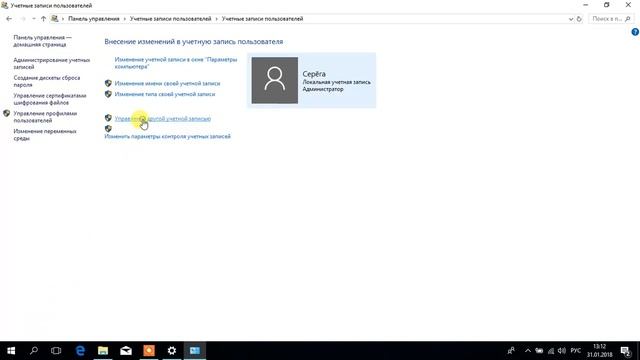
Task: Open Task View on the taskbar
Action: tap(56, 351)
